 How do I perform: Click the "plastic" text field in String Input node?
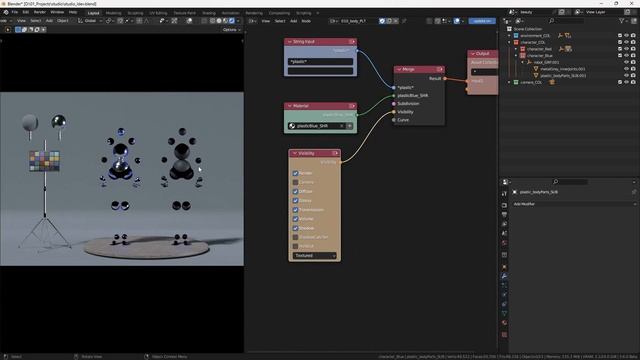[320, 62]
